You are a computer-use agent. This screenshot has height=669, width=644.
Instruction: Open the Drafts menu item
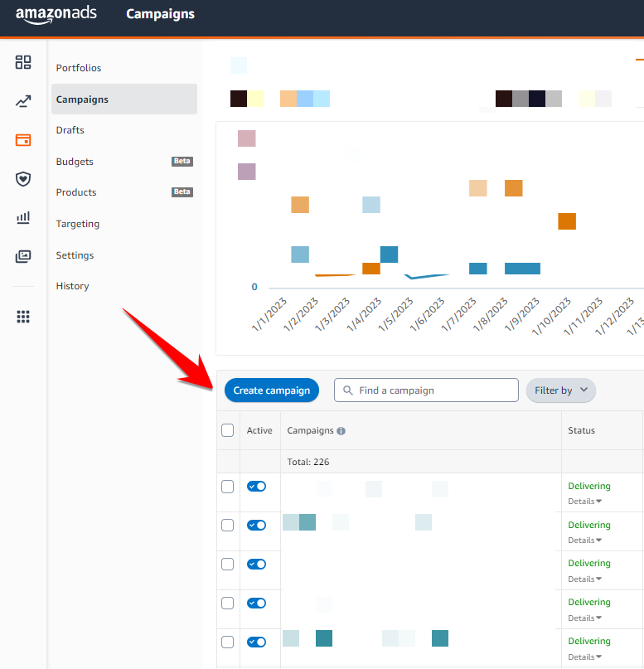tap(70, 130)
